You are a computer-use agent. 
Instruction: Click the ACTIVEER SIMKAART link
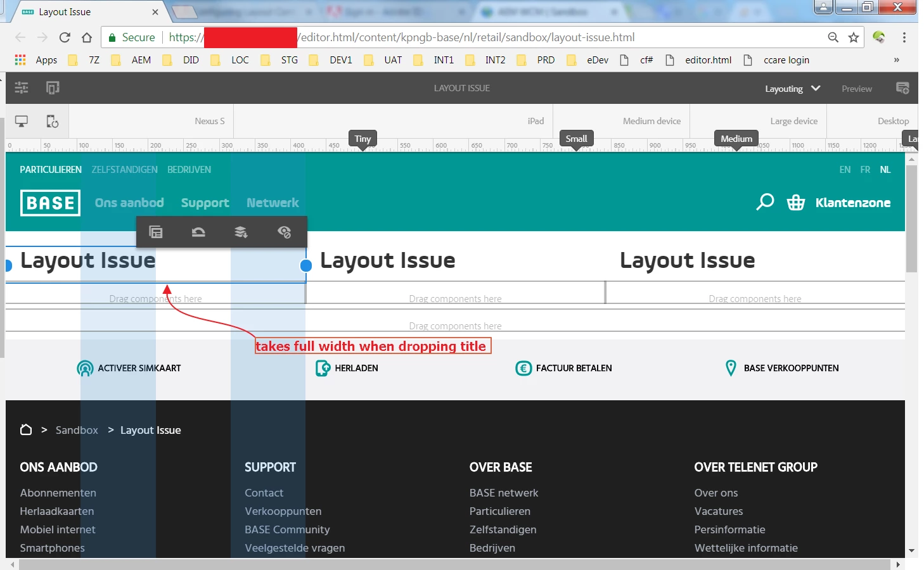click(x=129, y=368)
